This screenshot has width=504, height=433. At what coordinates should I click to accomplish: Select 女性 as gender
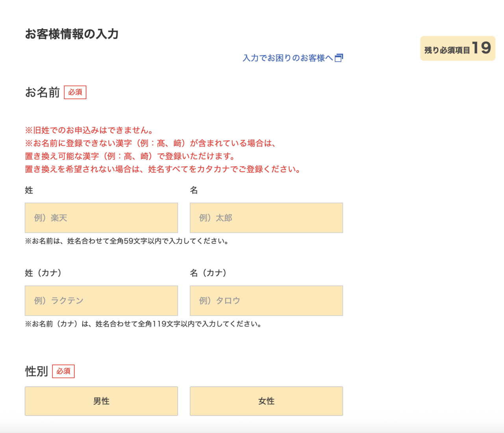pyautogui.click(x=267, y=401)
